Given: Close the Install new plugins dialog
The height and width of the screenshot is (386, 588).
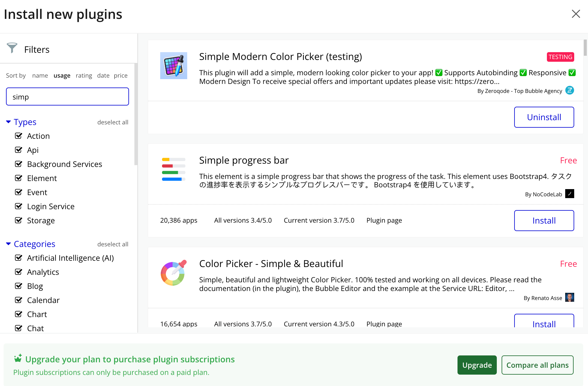Looking at the screenshot, I should 576,14.
